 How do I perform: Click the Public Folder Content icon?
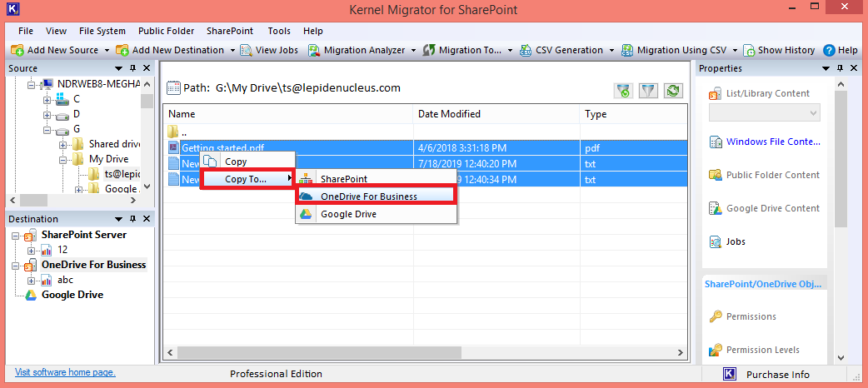tap(716, 175)
